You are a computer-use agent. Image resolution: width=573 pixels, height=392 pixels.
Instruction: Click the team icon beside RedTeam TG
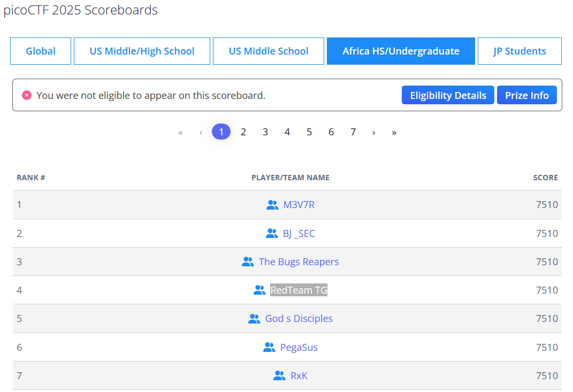pyautogui.click(x=259, y=290)
